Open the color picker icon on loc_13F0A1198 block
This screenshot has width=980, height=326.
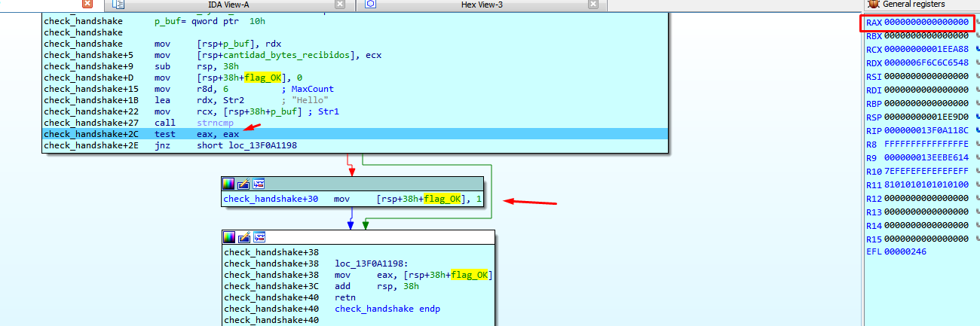click(231, 238)
